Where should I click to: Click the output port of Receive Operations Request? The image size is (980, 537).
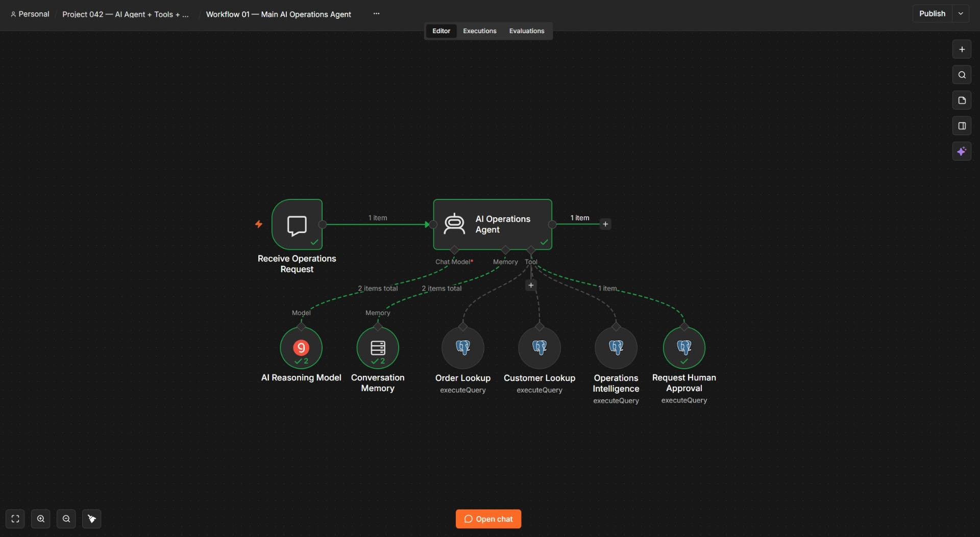pos(323,224)
